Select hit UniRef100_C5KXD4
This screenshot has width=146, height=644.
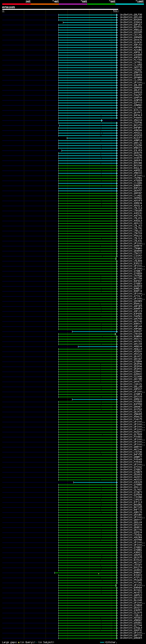[131, 334]
